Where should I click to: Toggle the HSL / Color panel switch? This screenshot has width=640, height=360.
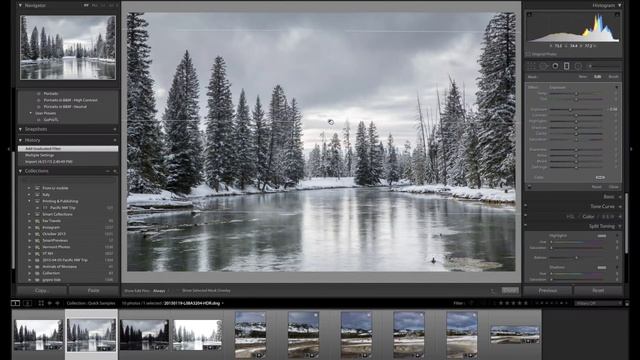tap(526, 216)
